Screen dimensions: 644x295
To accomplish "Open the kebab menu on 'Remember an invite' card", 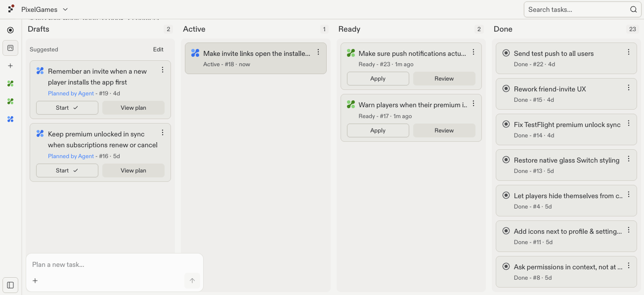I will [x=163, y=70].
